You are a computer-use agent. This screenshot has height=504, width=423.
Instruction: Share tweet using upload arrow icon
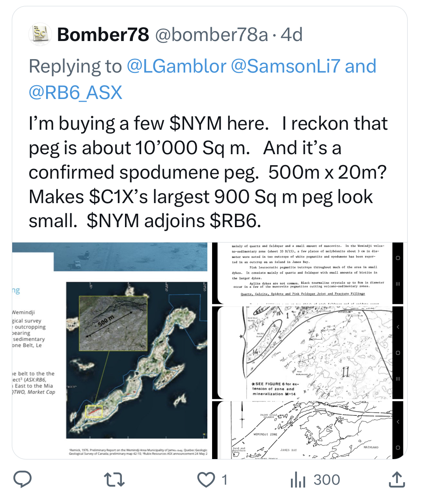click(397, 479)
